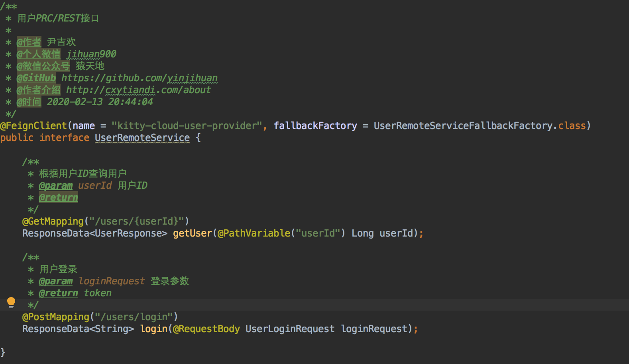Click the @RequestBody annotation

coord(206,329)
